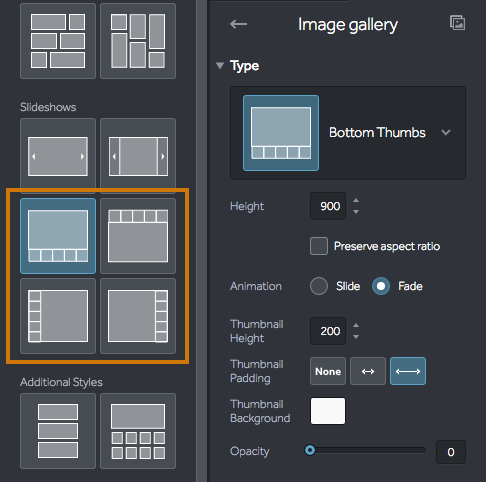Viewport: 486px width, 482px height.
Task: Set Thumbnail Padding to None
Action: (328, 371)
